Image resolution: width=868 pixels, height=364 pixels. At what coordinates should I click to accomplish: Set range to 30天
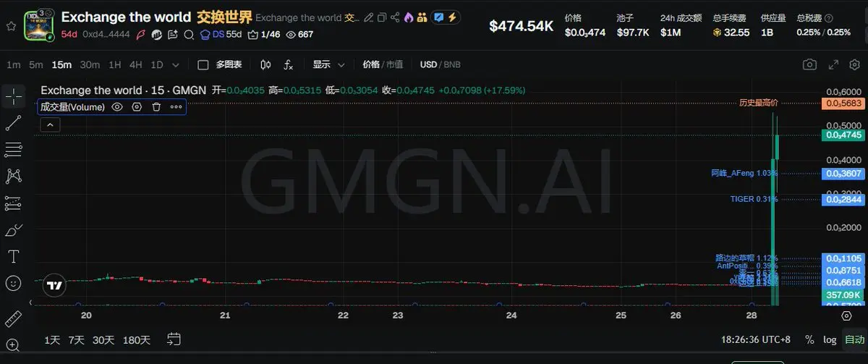(x=103, y=339)
